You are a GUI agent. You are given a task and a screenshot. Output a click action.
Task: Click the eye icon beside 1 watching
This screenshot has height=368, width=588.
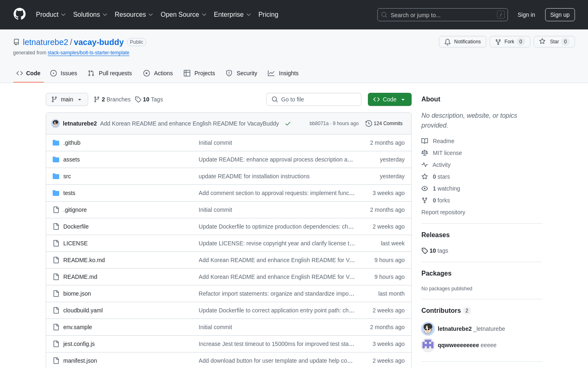(425, 188)
